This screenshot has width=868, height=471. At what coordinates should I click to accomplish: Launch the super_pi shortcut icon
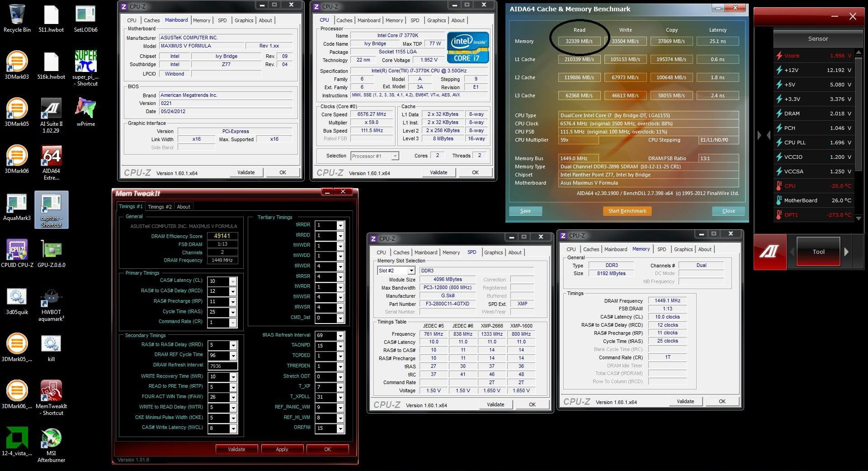pos(85,68)
